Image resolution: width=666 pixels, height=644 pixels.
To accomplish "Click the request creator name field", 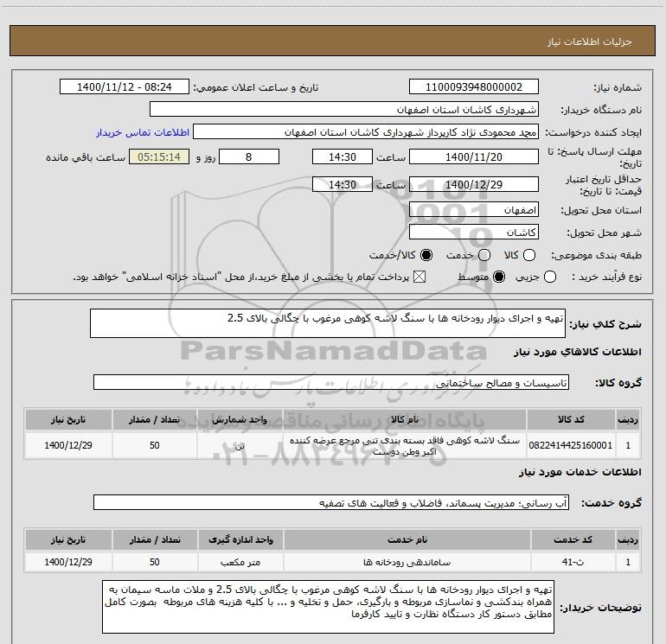I will pyautogui.click(x=366, y=132).
